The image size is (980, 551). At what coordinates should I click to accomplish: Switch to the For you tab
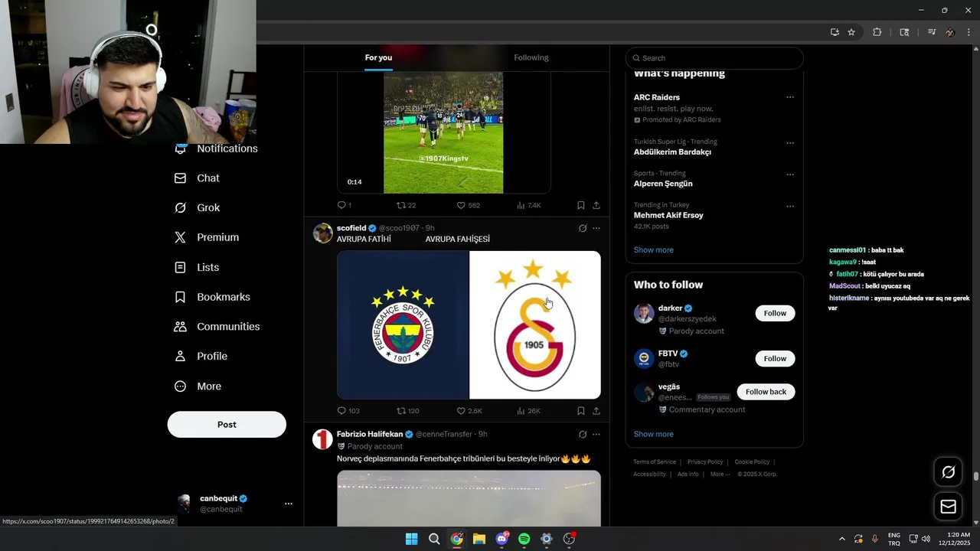pyautogui.click(x=378, y=57)
